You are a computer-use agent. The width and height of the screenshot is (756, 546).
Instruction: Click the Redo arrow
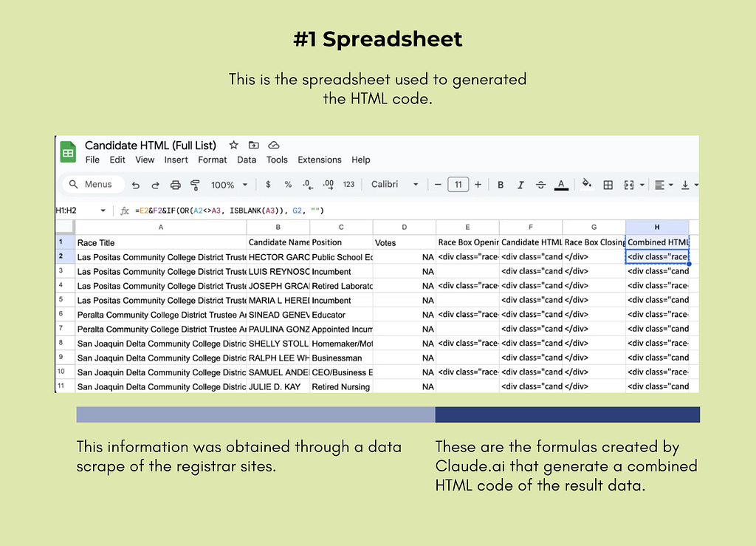click(155, 185)
